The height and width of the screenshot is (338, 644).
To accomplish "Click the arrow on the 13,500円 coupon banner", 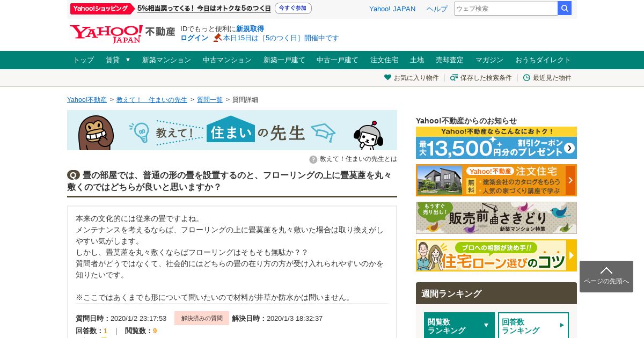I will tap(569, 148).
